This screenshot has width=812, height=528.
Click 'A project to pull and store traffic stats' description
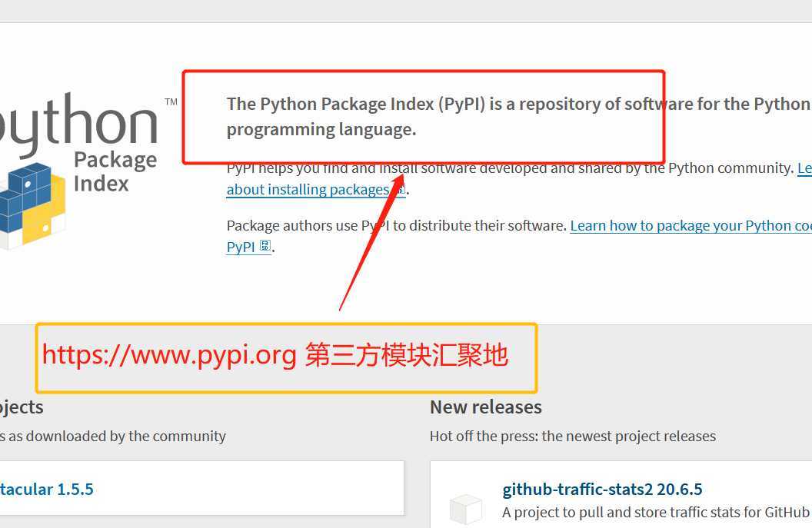[657, 513]
